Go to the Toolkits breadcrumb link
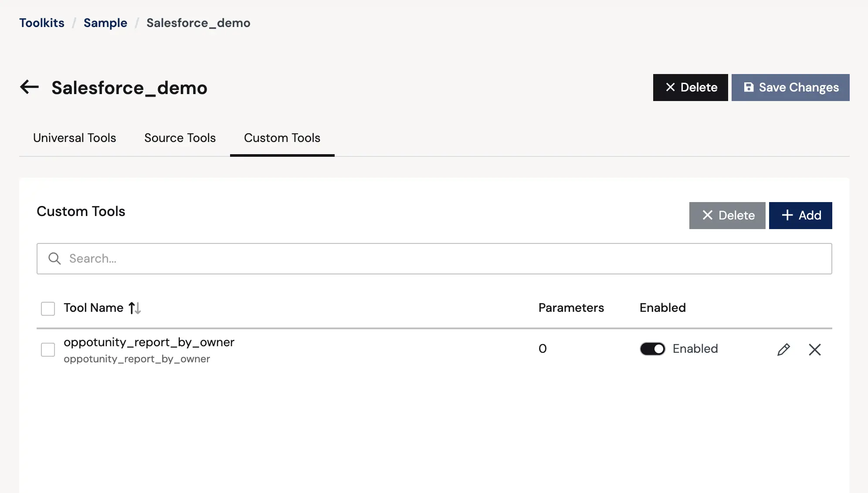Screen dimensions: 868x493 point(42,23)
